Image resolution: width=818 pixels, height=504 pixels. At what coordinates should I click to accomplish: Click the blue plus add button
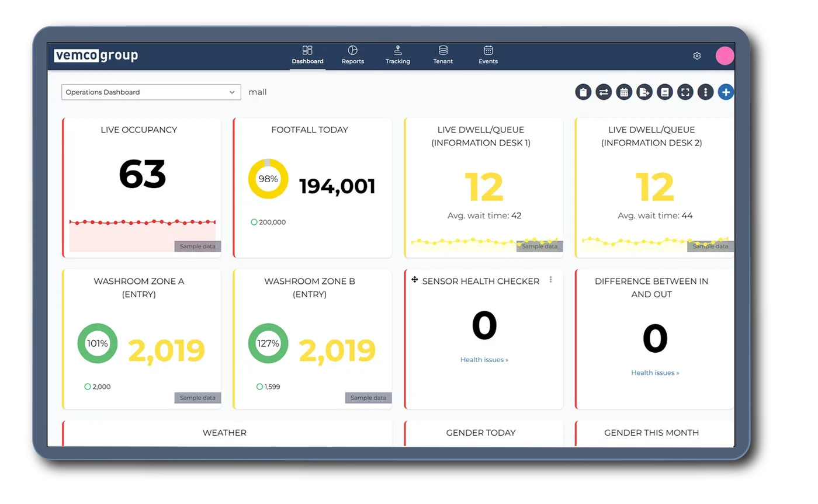726,92
